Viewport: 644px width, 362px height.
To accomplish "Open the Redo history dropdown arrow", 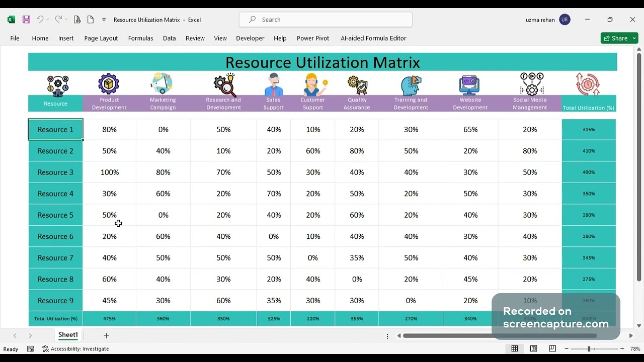I will [x=66, y=20].
